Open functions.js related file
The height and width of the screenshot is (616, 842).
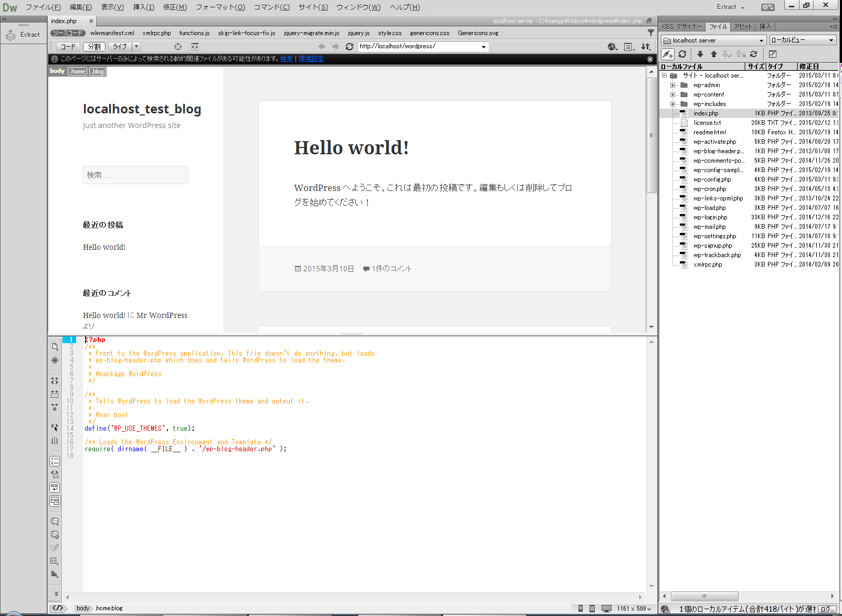click(x=194, y=33)
